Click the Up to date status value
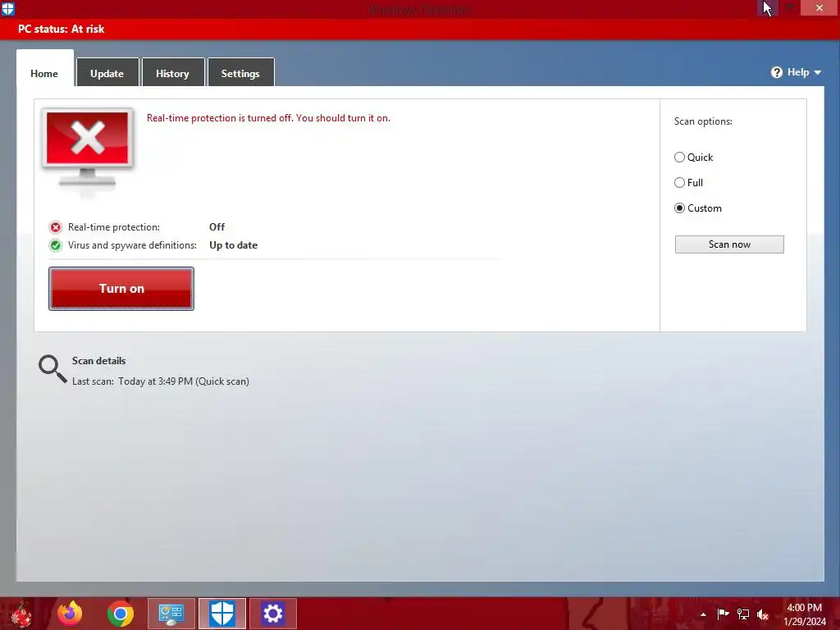Viewport: 840px width, 630px height. click(234, 245)
